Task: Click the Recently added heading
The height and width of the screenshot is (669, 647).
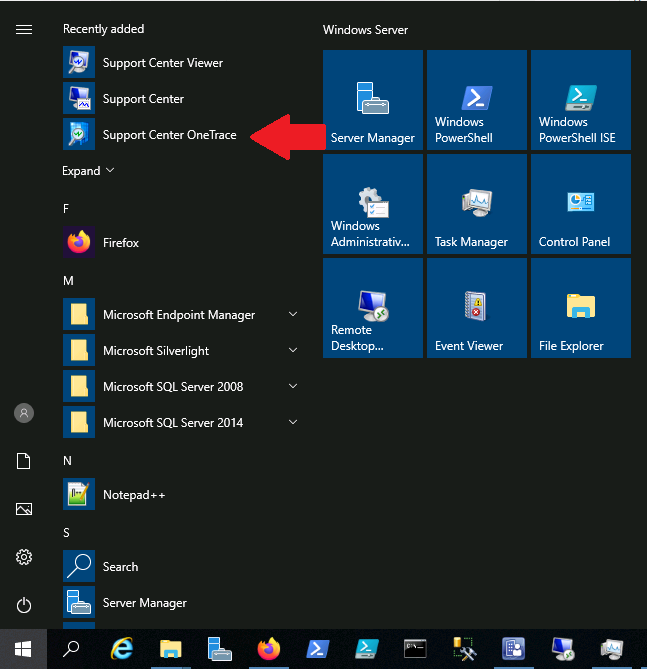Action: 104,29
